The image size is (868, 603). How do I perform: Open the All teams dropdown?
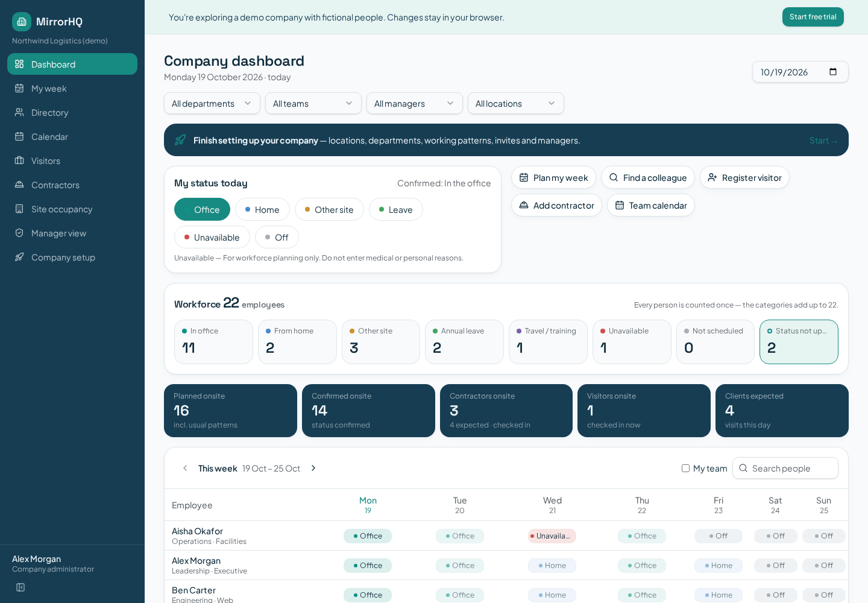313,103
